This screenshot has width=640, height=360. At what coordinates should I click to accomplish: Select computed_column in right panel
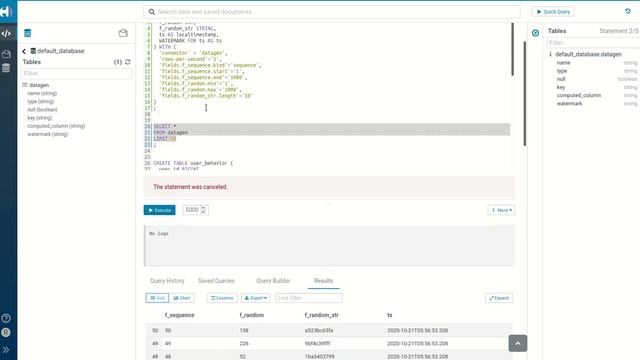(x=579, y=95)
